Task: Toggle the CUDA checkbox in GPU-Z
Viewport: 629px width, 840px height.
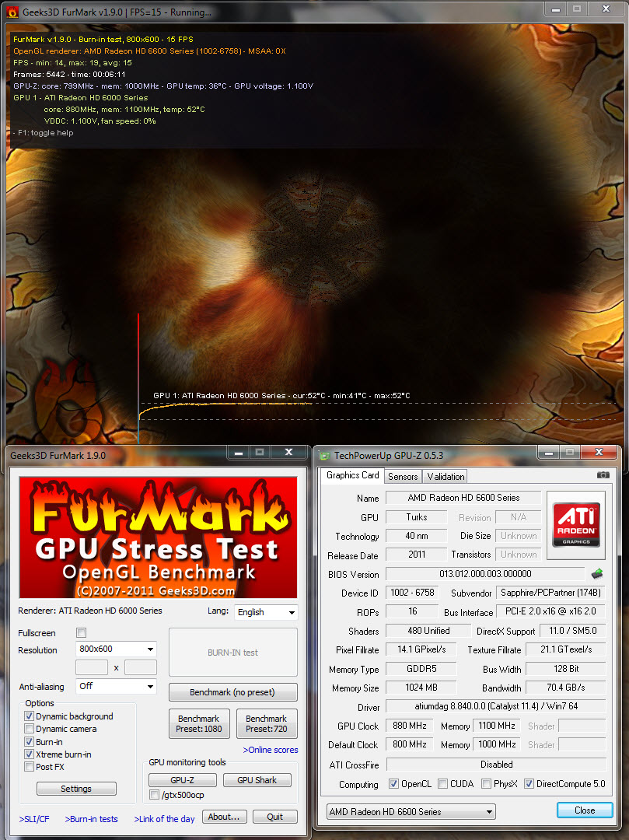Action: click(442, 784)
